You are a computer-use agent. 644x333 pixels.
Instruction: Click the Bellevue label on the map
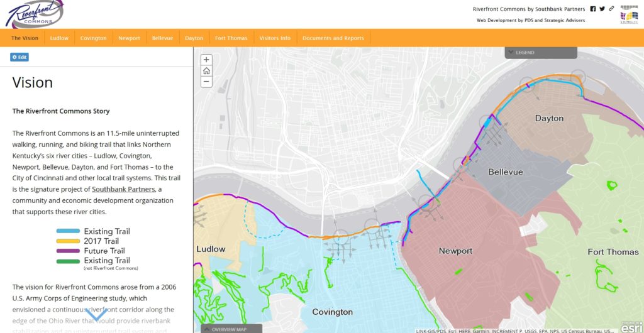coord(506,172)
